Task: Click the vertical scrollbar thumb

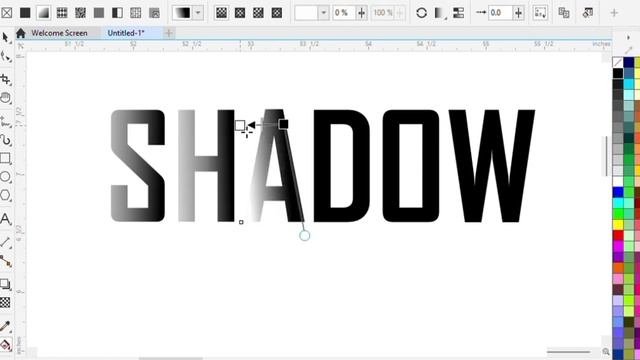Action: [606, 156]
